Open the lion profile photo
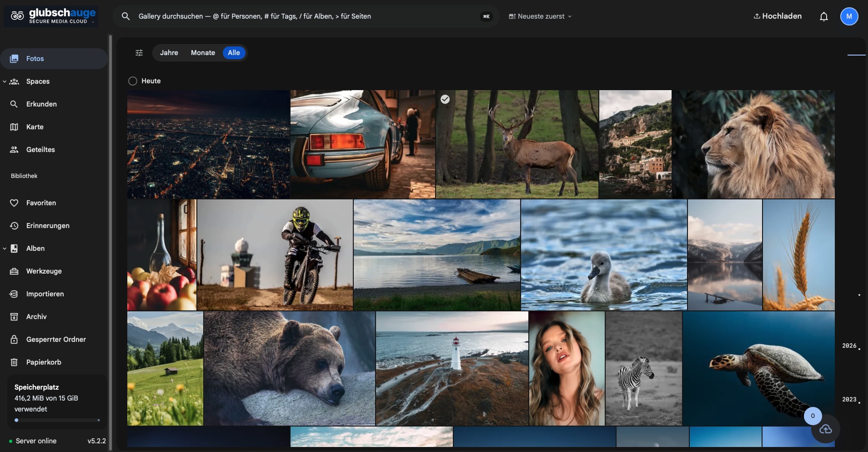The height and width of the screenshot is (452, 868). click(x=753, y=144)
